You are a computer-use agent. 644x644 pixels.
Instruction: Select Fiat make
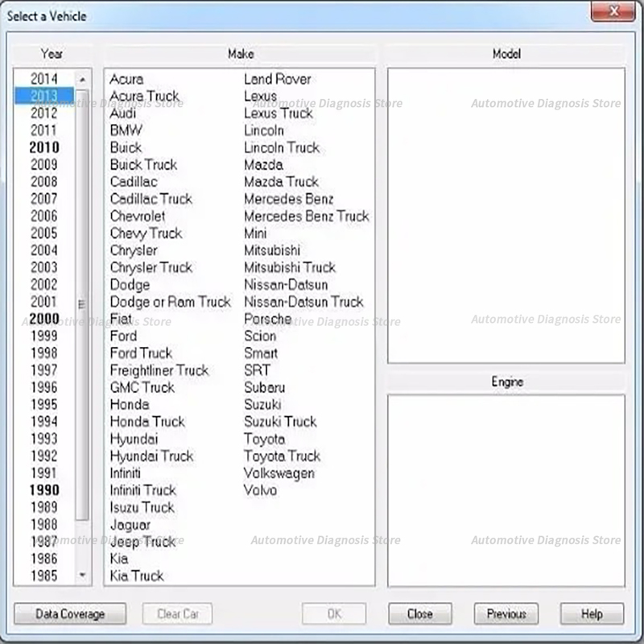[121, 319]
